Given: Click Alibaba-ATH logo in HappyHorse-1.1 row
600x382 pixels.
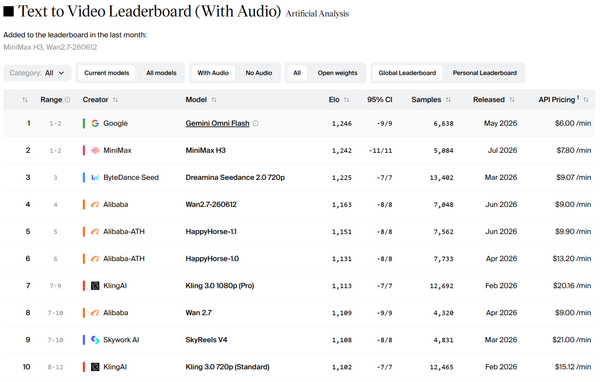Looking at the screenshot, I should pos(95,232).
